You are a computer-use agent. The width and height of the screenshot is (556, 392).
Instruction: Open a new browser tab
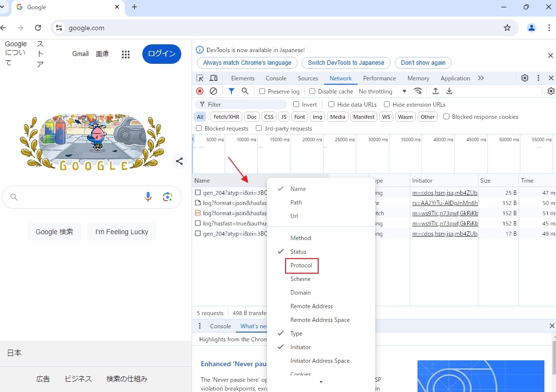(134, 7)
